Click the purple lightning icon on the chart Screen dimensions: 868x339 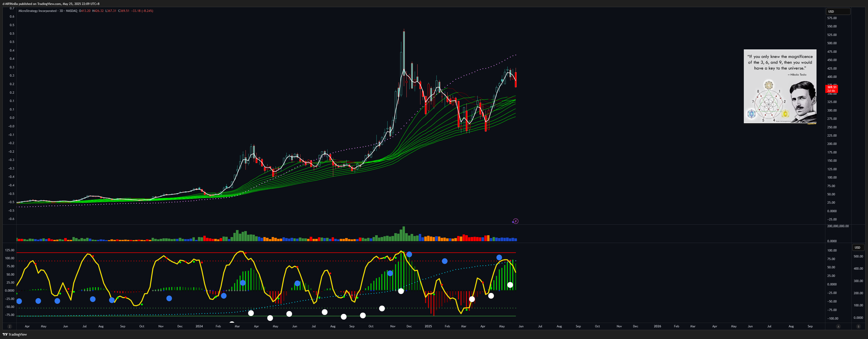pos(515,221)
